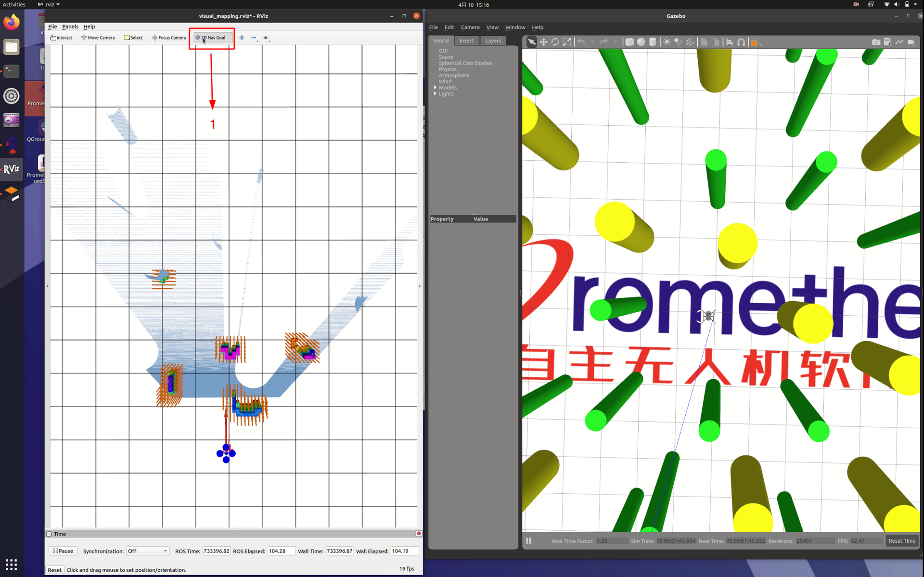Image resolution: width=924 pixels, height=577 pixels.
Task: Open Gazebo Edit menu
Action: coord(449,27)
